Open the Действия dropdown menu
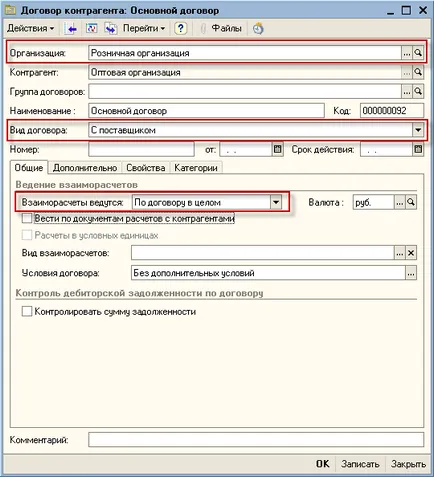The height and width of the screenshot is (477, 434). coord(30,29)
